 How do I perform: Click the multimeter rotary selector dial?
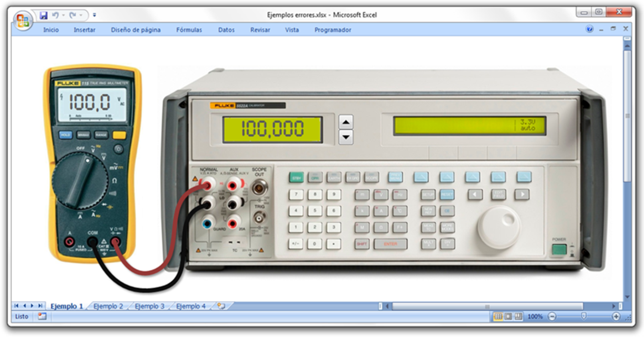(x=80, y=181)
